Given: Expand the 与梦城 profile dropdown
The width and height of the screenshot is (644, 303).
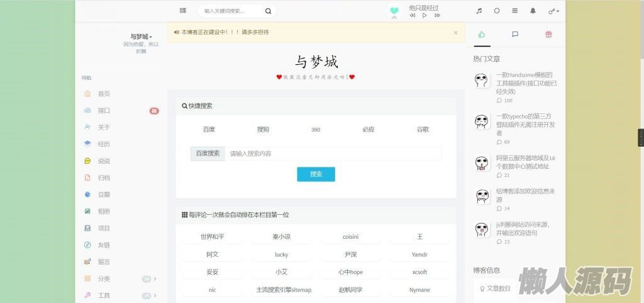Looking at the screenshot, I should 142,37.
